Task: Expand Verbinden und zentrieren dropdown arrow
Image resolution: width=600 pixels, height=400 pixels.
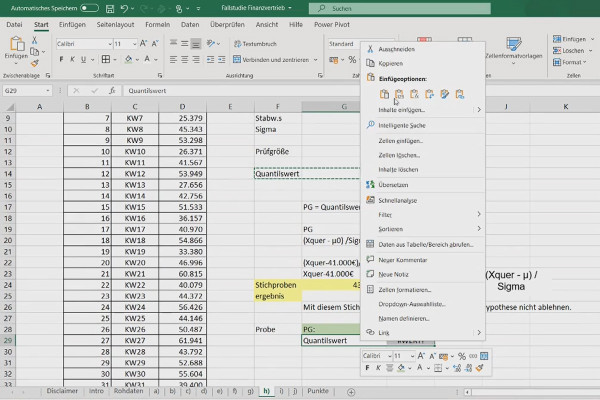Action: [x=316, y=60]
